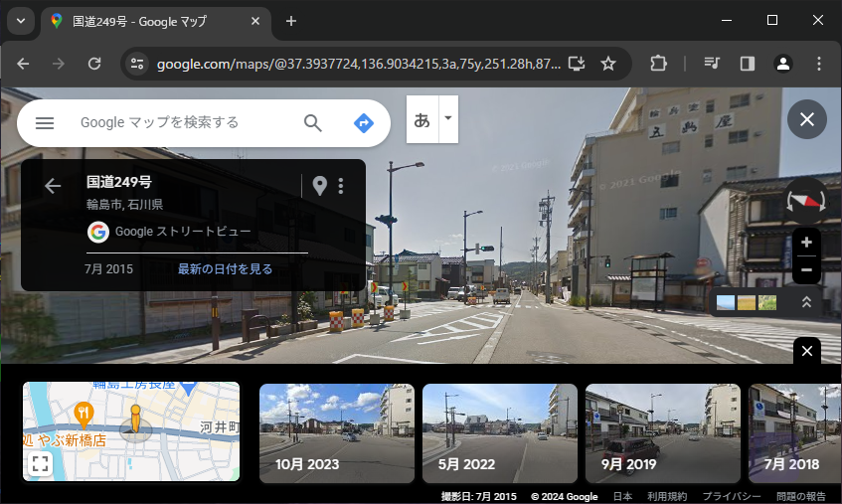Open the 利用規約 terms link

(x=667, y=496)
